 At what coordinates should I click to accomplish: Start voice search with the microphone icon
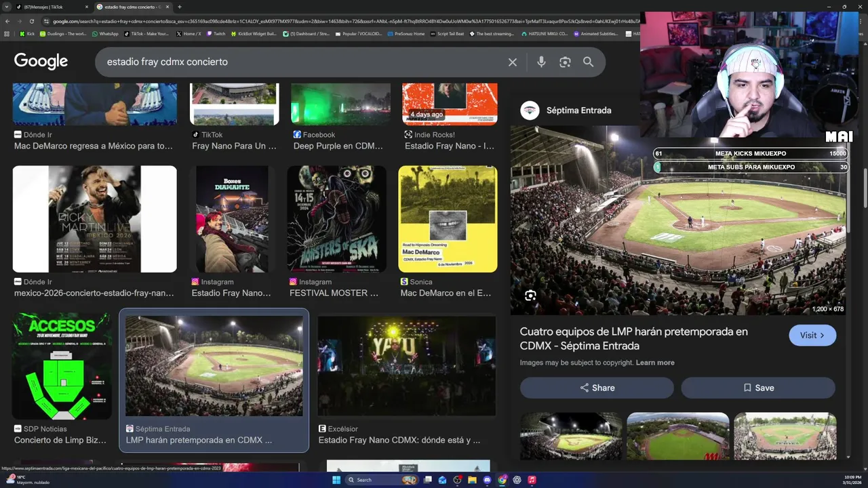[x=541, y=62]
